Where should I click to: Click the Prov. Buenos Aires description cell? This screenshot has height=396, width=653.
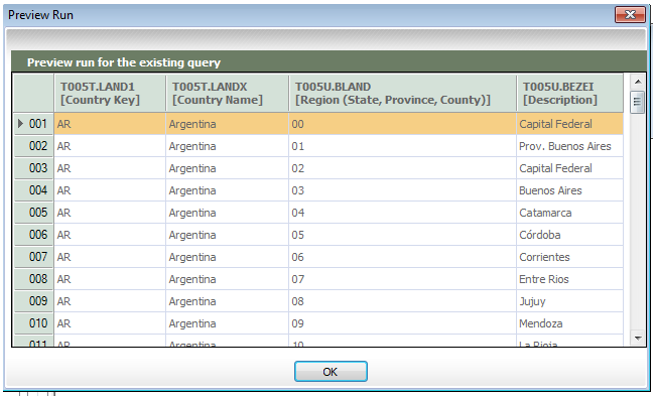coord(570,146)
